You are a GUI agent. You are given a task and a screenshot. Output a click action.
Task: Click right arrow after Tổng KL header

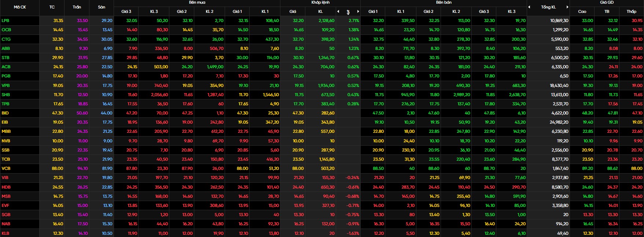pyautogui.click(x=567, y=7)
